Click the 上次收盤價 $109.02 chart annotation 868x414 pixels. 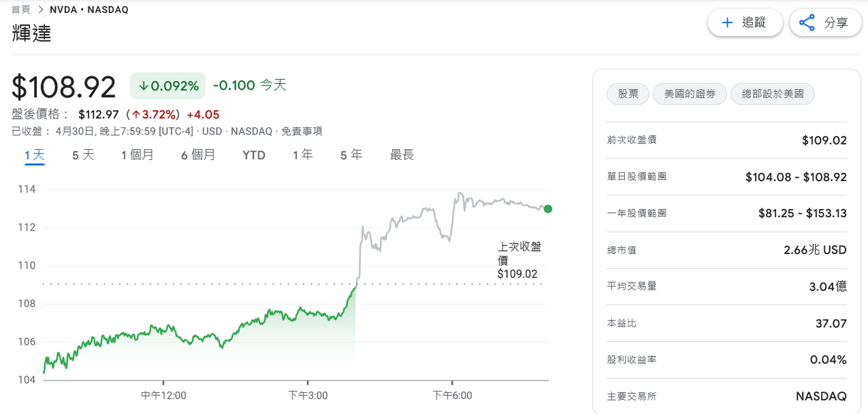coord(519,260)
